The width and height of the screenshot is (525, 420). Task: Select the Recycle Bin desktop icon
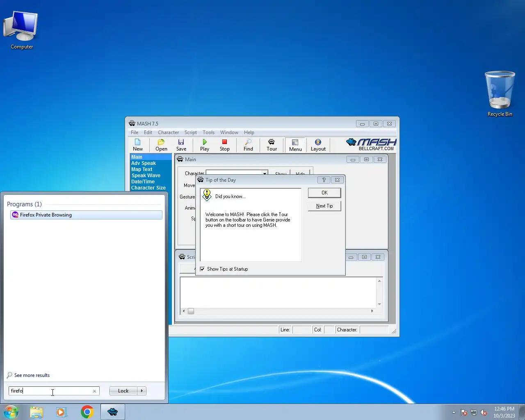point(500,94)
